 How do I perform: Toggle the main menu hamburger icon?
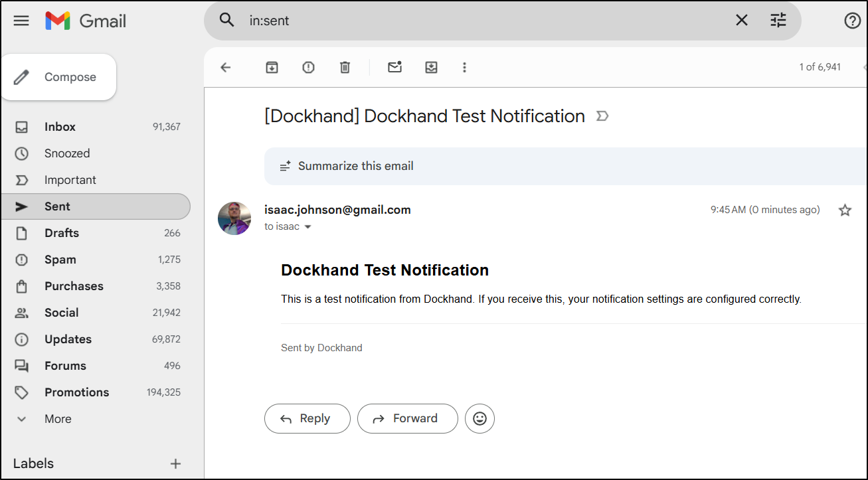pyautogui.click(x=21, y=21)
